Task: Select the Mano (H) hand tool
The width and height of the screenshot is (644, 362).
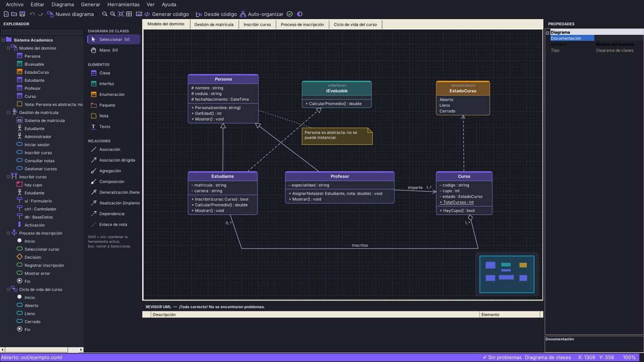Action: 113,50
